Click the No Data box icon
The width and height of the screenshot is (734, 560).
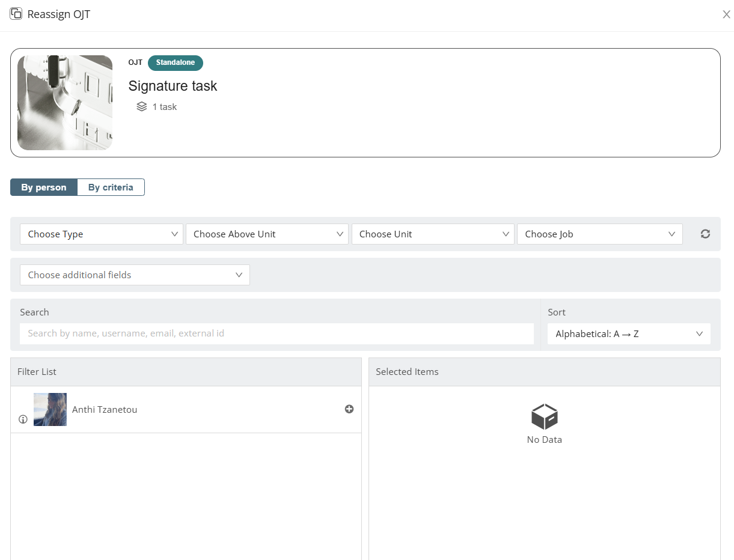click(x=544, y=416)
